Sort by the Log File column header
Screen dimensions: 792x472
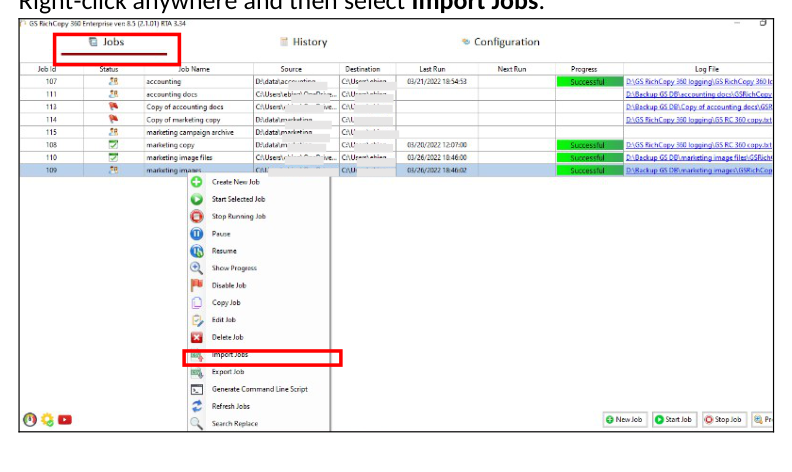tap(707, 69)
